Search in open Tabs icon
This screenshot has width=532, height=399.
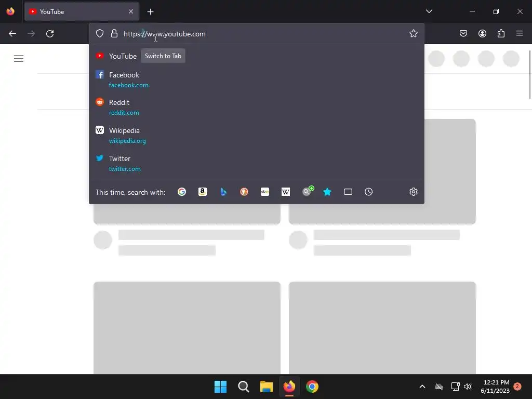click(x=348, y=192)
